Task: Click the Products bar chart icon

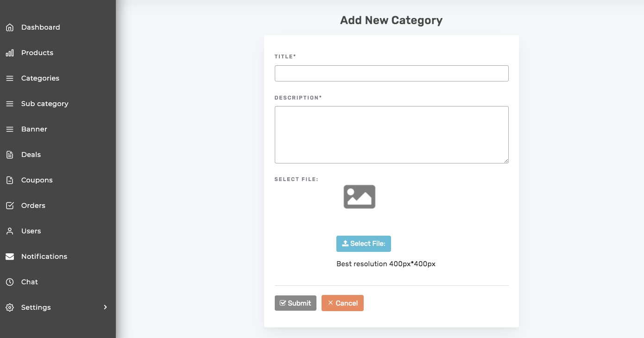Action: (x=10, y=53)
